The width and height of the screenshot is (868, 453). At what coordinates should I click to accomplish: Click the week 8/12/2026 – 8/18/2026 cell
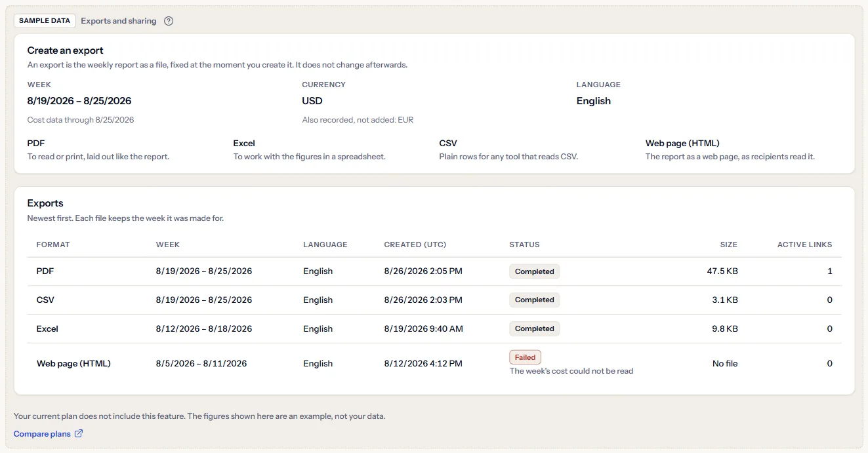pyautogui.click(x=204, y=329)
